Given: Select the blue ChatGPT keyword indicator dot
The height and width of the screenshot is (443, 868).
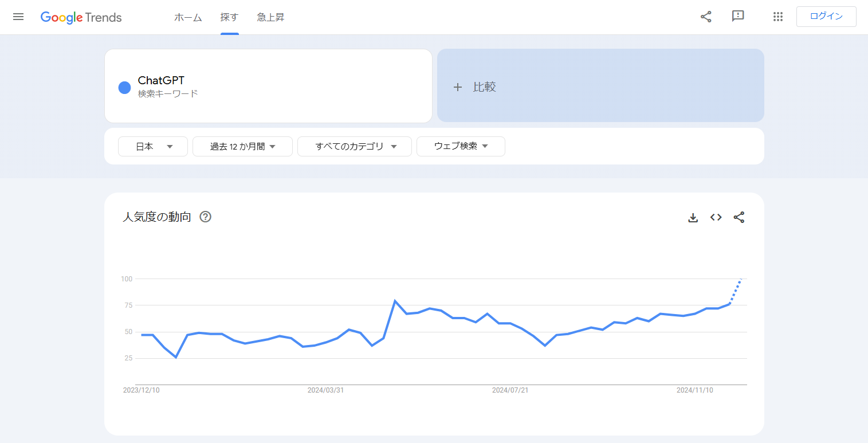Looking at the screenshot, I should [x=124, y=87].
